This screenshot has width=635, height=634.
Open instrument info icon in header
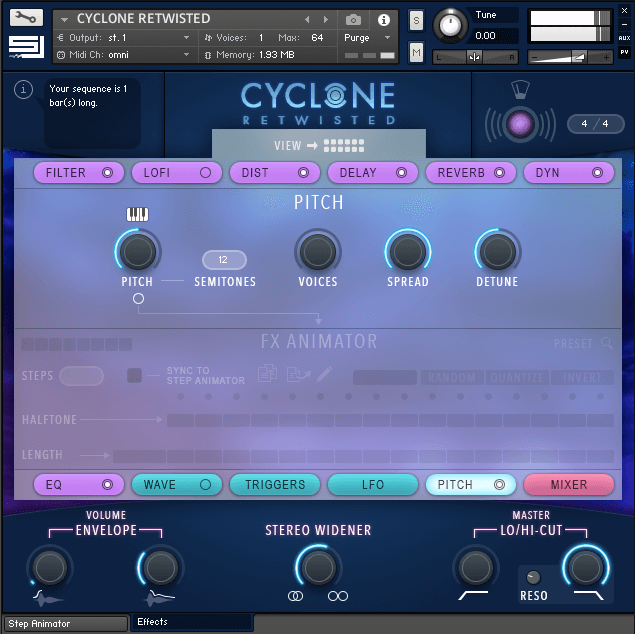pyautogui.click(x=384, y=19)
